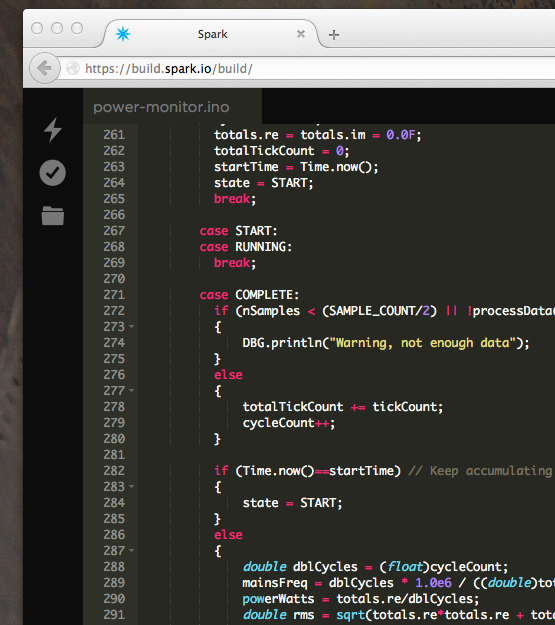Click "state = START;" on line 264
Screen dimensions: 555x625
click(x=264, y=183)
